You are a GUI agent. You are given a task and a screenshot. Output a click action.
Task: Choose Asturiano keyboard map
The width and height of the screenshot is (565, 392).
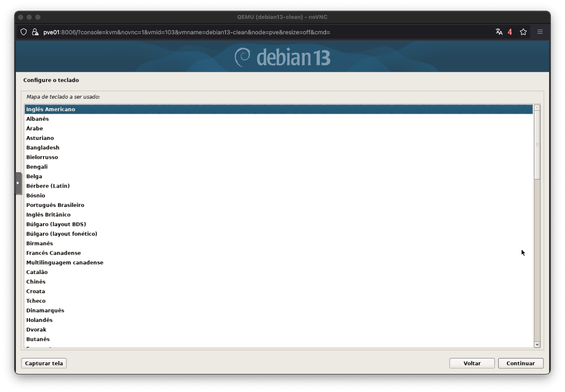click(x=278, y=138)
